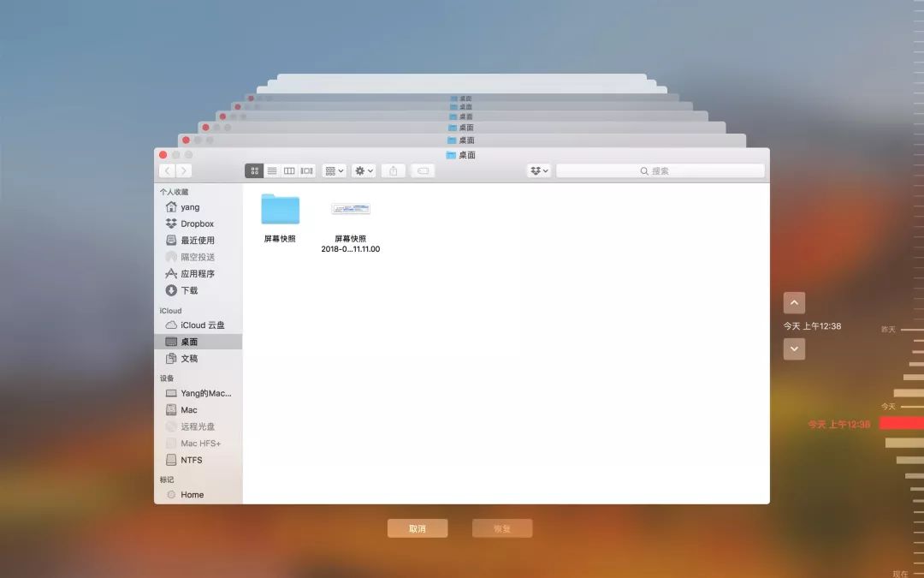Image resolution: width=924 pixels, height=578 pixels.
Task: Open the gear action menu
Action: tap(364, 171)
